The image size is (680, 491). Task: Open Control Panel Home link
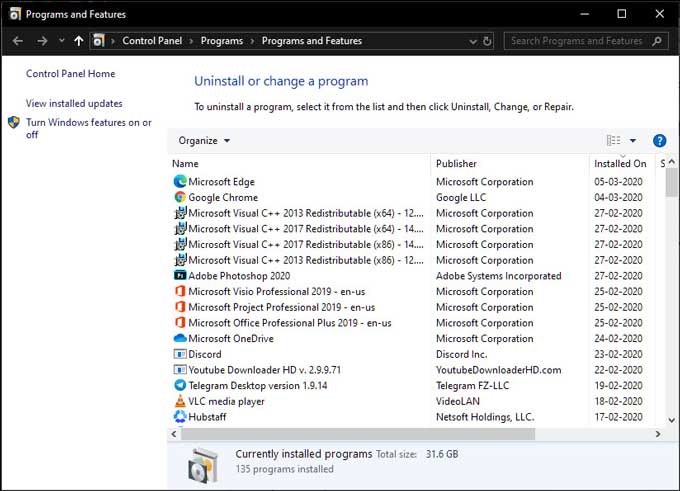(x=70, y=74)
